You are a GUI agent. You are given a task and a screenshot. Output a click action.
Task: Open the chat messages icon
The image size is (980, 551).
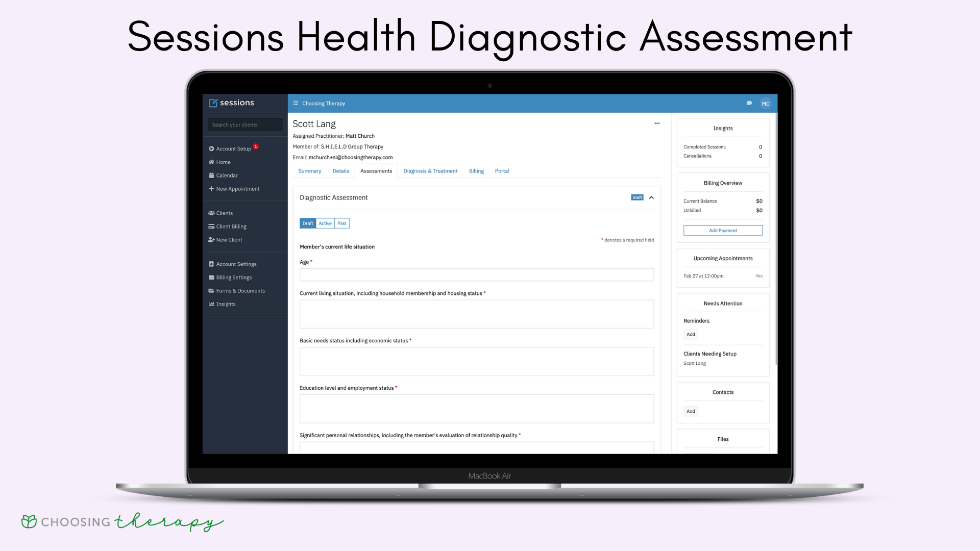click(x=749, y=103)
